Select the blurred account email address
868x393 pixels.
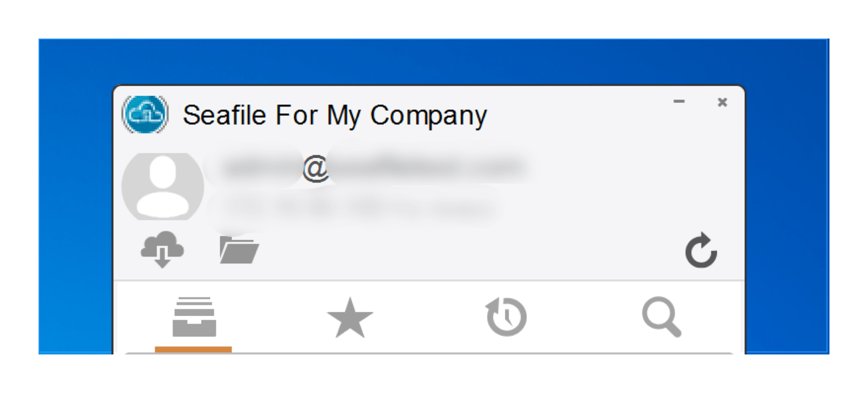[x=372, y=168]
